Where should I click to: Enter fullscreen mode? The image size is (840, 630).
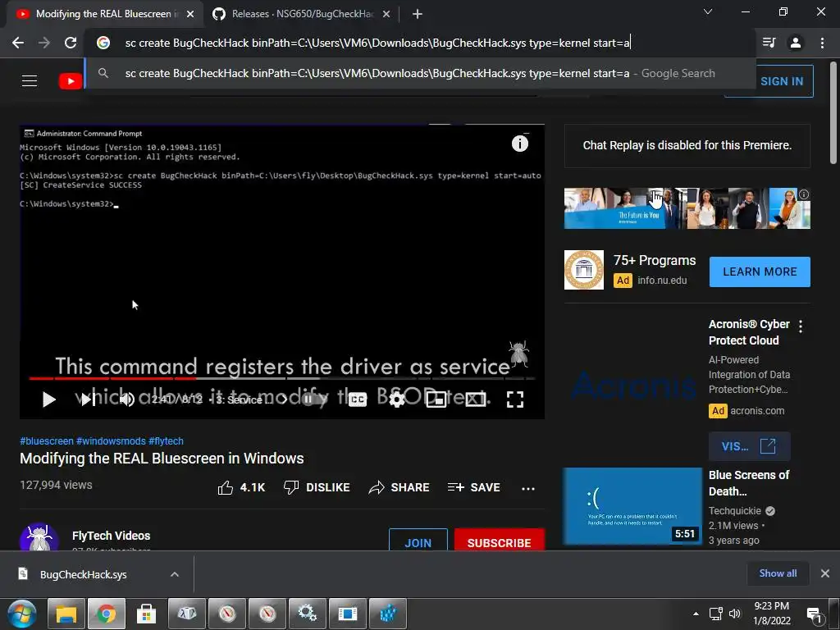pos(515,399)
